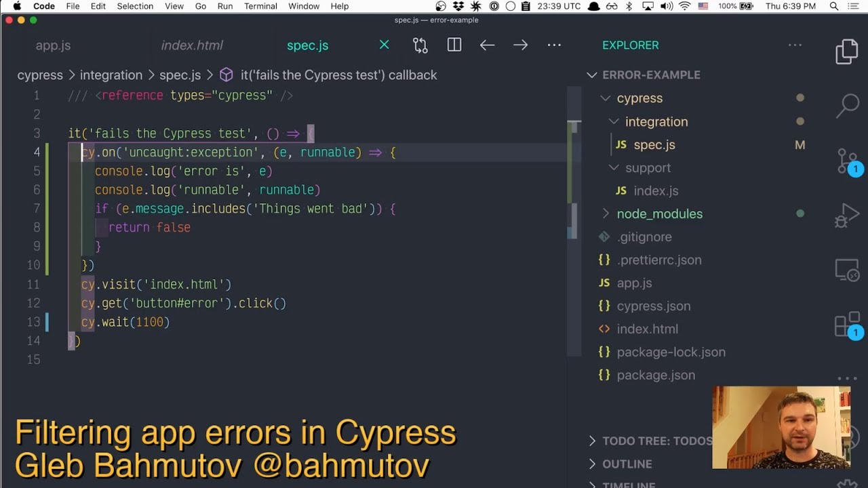Image resolution: width=868 pixels, height=488 pixels.
Task: Collapse the cypress folder in Explorer
Action: point(606,98)
